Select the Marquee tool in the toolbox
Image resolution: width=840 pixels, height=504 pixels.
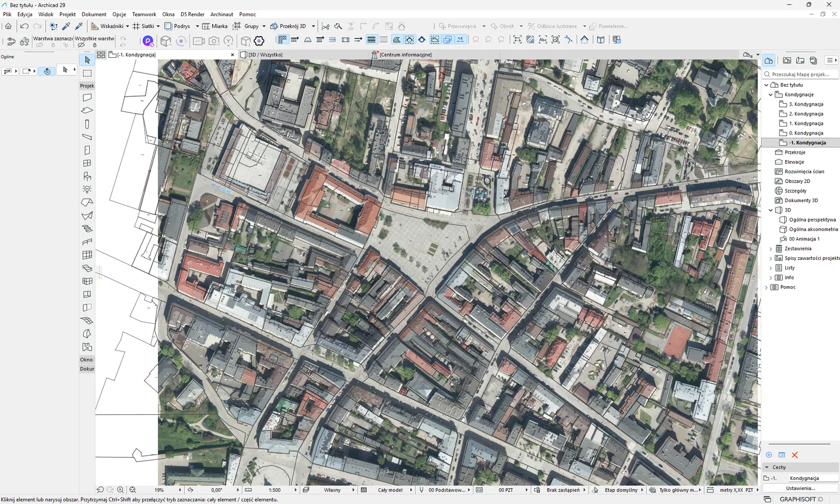point(87,73)
